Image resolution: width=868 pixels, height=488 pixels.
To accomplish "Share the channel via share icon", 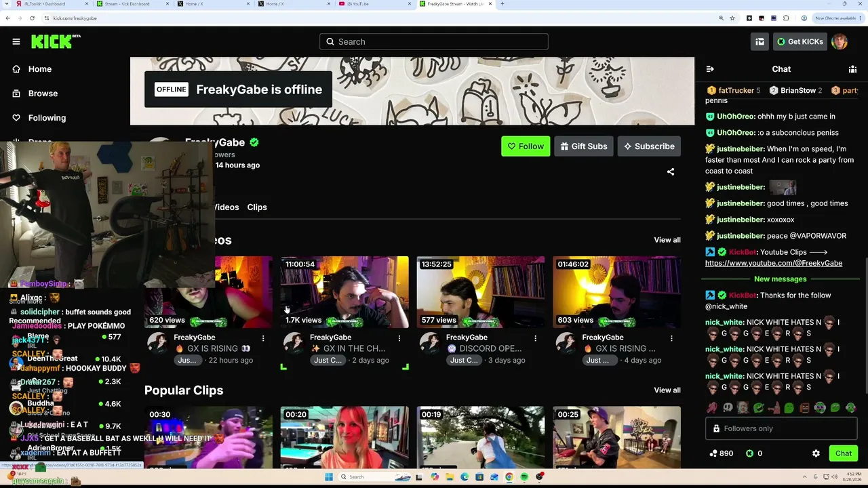I will tap(671, 172).
